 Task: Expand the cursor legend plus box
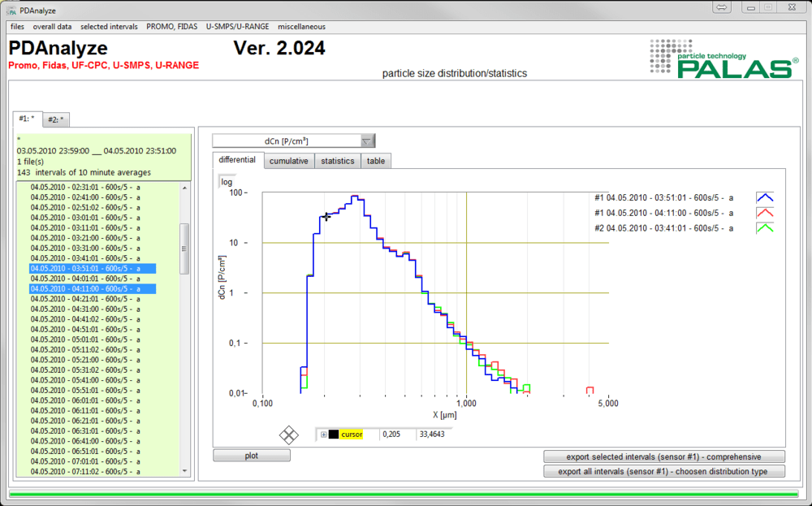324,435
